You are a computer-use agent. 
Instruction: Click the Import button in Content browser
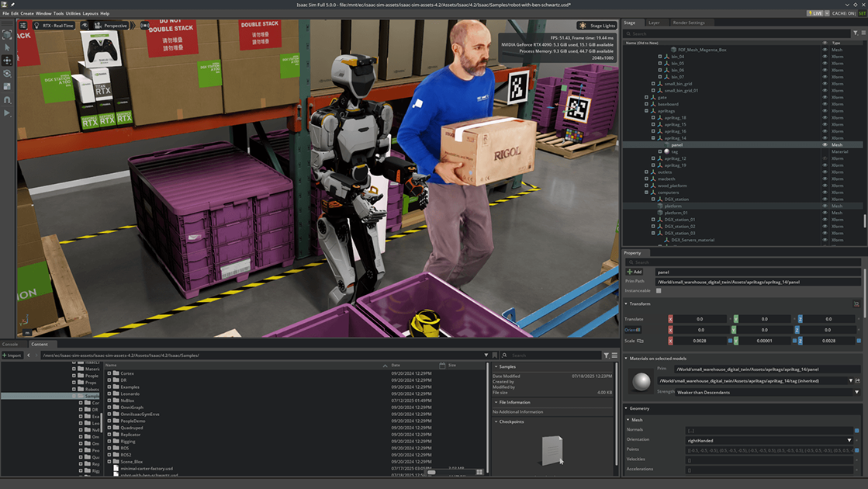point(11,355)
